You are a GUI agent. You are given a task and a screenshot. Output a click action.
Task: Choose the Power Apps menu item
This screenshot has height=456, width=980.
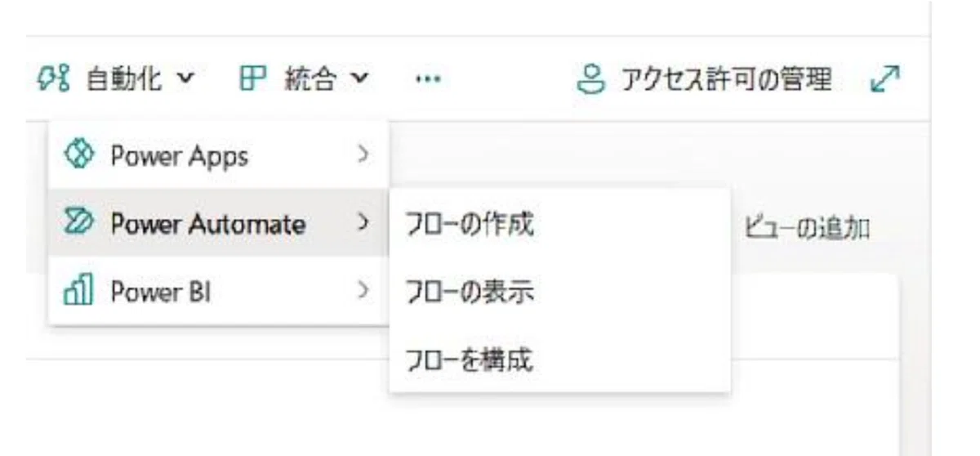pos(218,155)
